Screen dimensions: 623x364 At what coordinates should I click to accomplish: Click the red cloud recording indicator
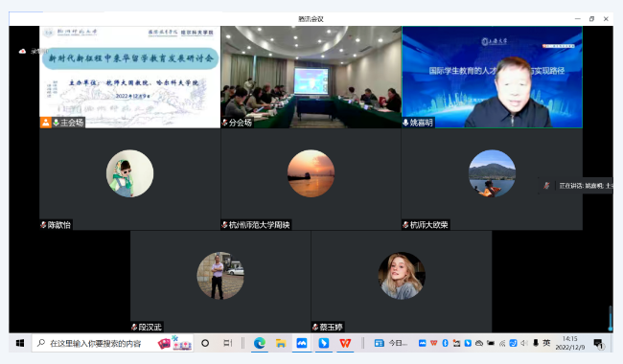[22, 51]
